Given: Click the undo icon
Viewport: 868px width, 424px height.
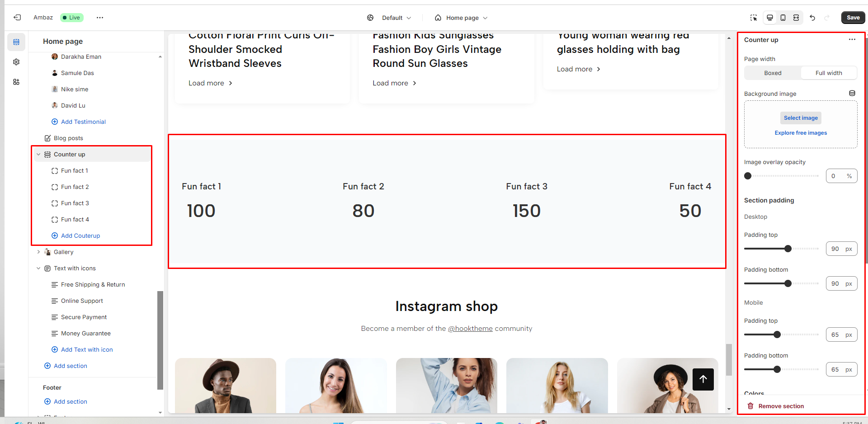Looking at the screenshot, I should pos(812,18).
